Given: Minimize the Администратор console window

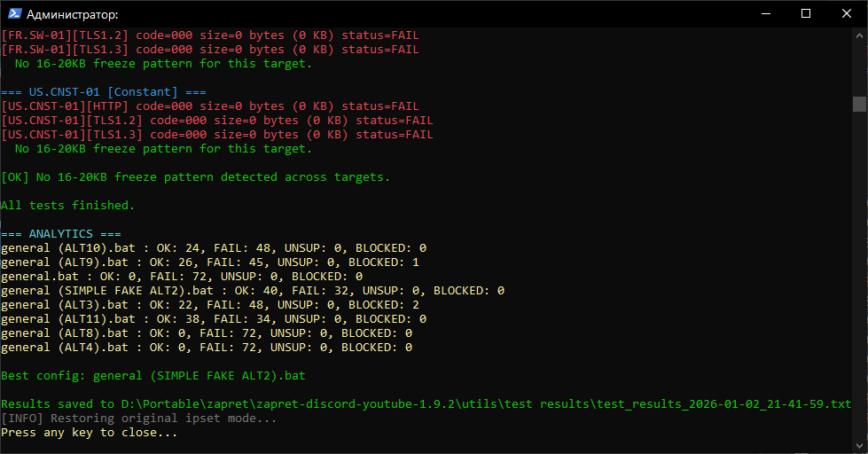Looking at the screenshot, I should coord(764,13).
